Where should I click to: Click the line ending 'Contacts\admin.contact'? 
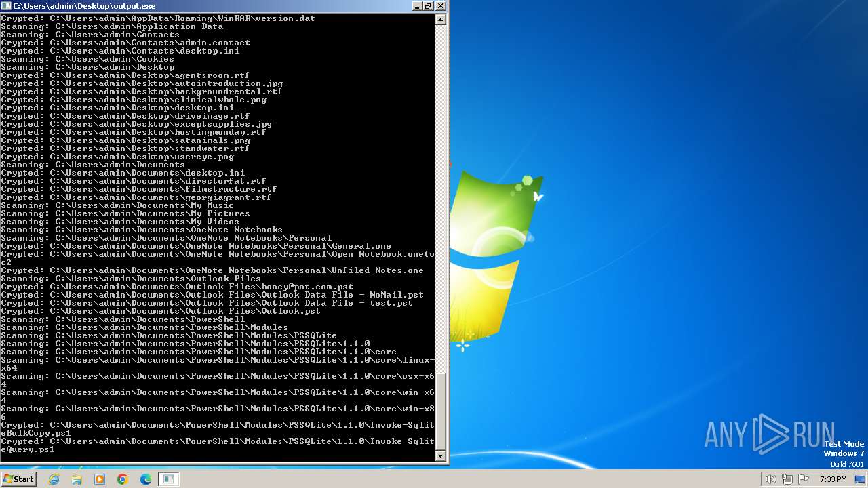125,43
